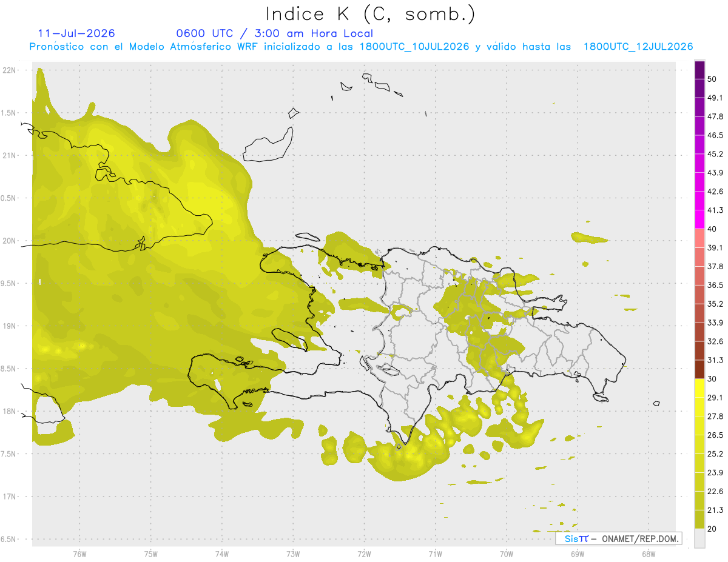Click the "68W" longitude label
This screenshot has height=562, width=728.
click(649, 555)
